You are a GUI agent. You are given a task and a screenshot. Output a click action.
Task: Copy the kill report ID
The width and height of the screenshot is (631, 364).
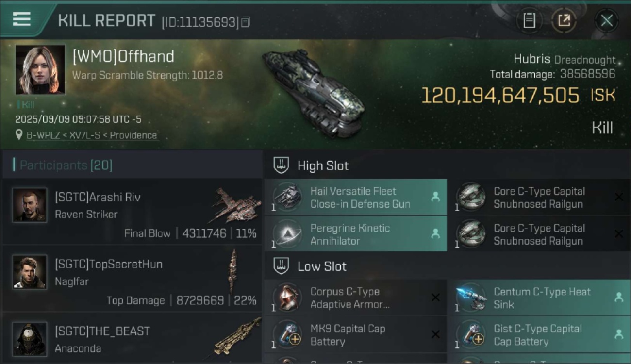click(246, 22)
